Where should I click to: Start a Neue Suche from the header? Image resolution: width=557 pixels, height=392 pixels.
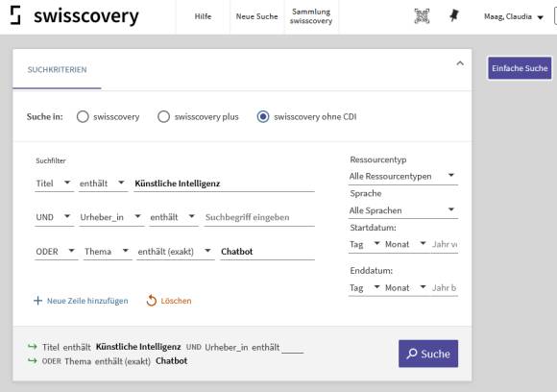256,16
